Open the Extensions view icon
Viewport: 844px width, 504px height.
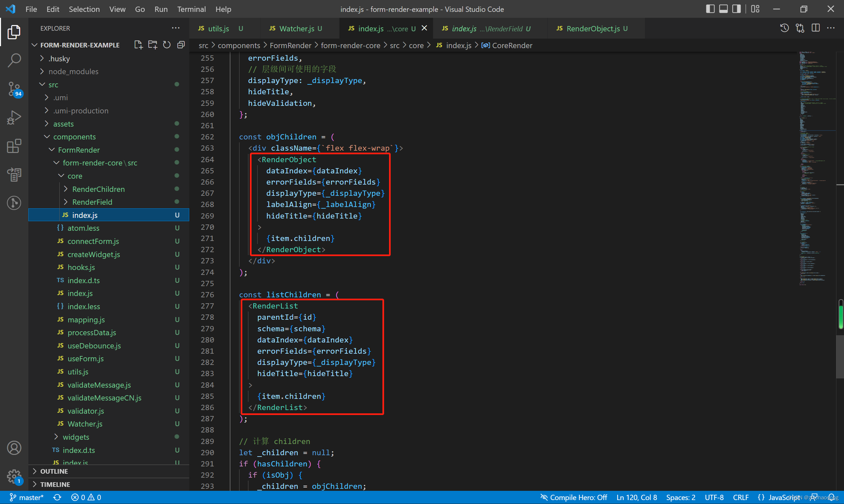(14, 146)
